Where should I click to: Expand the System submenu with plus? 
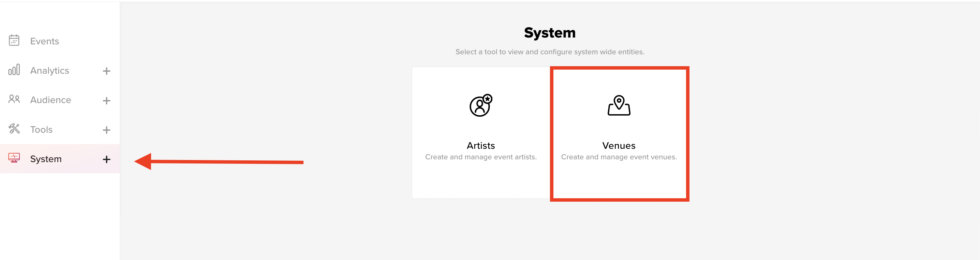point(106,159)
